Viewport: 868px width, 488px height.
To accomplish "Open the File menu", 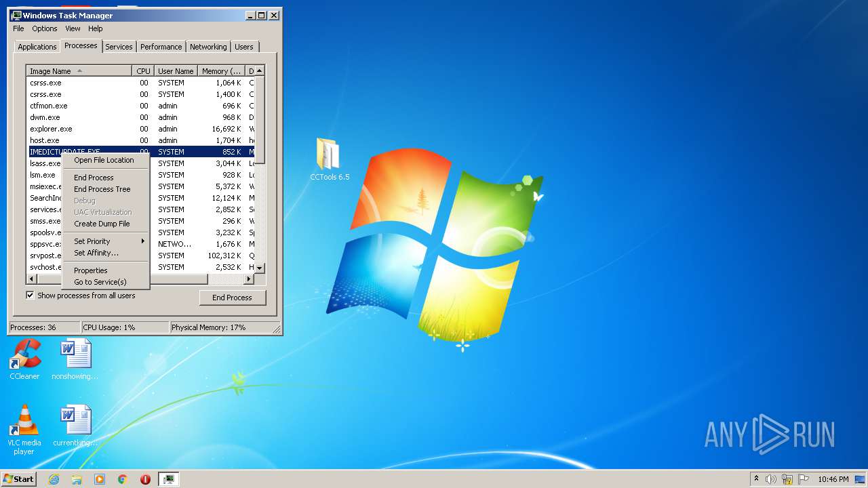I will tap(18, 28).
